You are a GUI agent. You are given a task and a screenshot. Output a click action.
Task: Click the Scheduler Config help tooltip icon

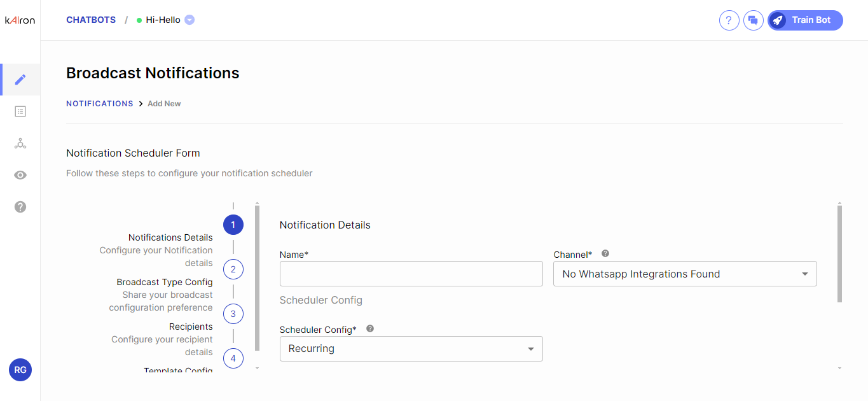[370, 328]
